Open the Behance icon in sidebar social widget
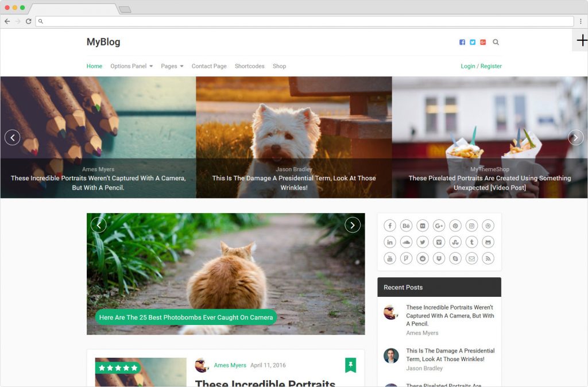The image size is (588, 387). click(406, 226)
